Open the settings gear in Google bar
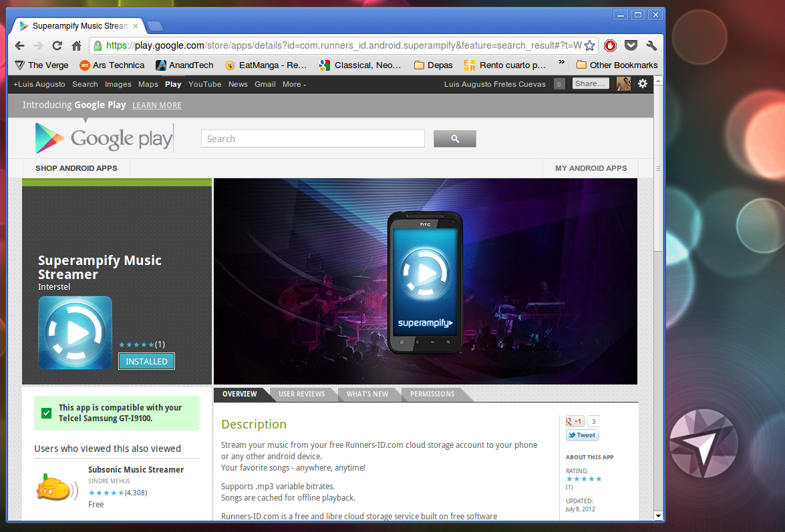785x532 pixels. point(643,83)
